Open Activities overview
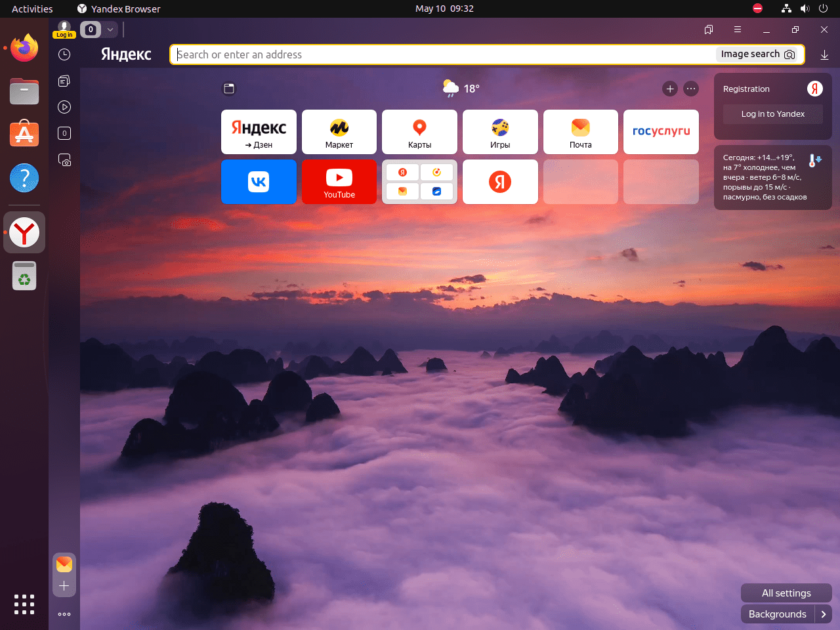The width and height of the screenshot is (840, 630). tap(32, 9)
